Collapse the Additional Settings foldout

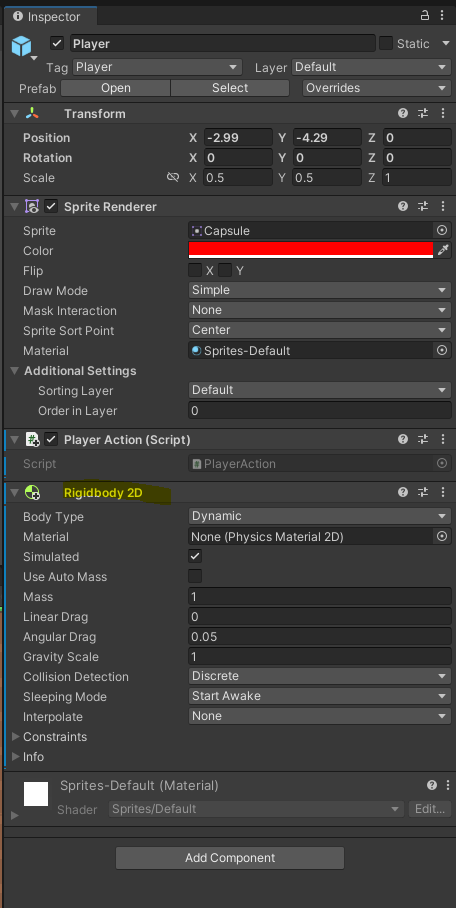[15, 371]
